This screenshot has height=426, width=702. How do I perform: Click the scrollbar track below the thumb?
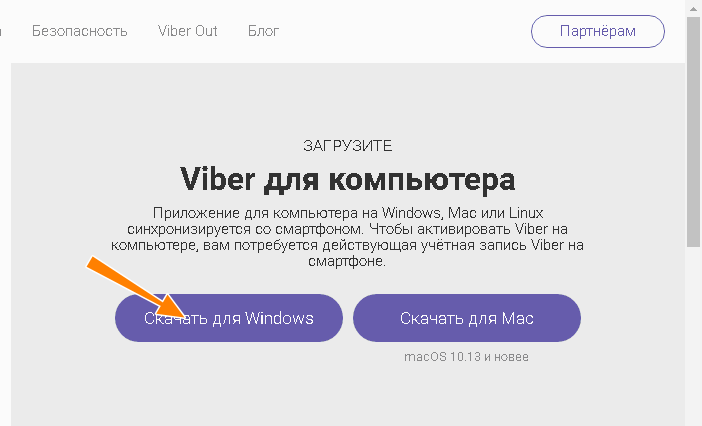point(693,336)
